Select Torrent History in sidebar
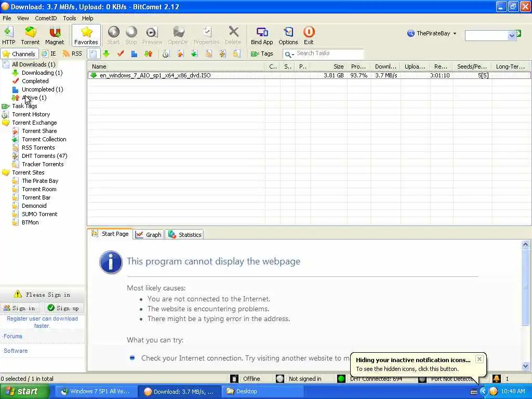The image size is (532, 399). pos(31,114)
